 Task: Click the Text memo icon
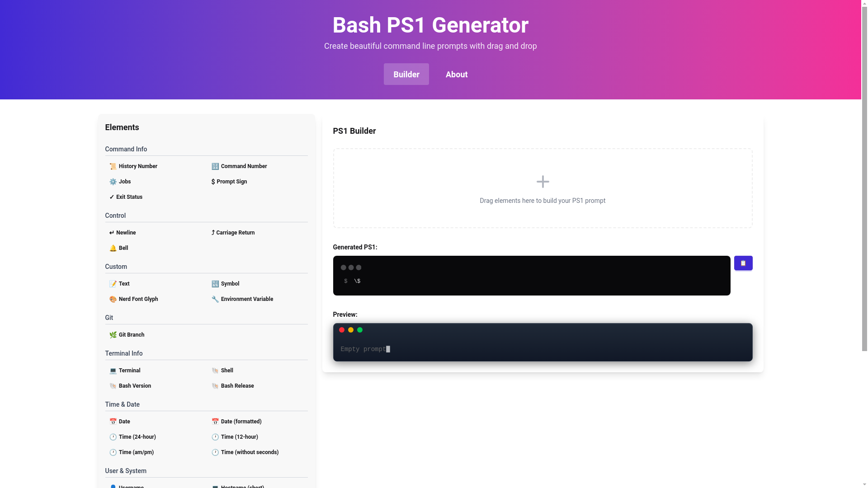pos(113,284)
